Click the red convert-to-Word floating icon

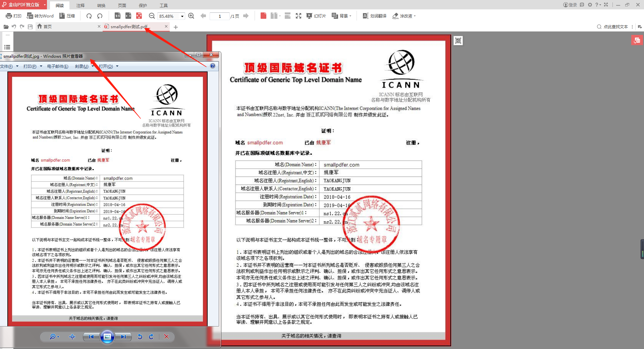click(x=637, y=40)
